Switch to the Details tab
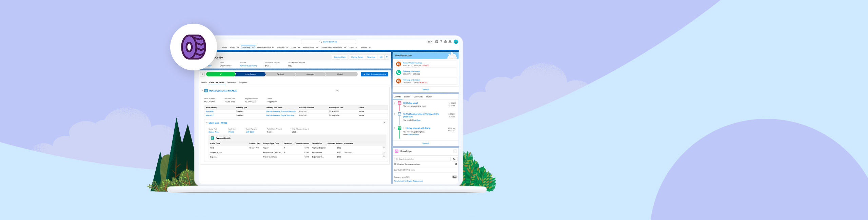The width and height of the screenshot is (868, 220). point(204,83)
